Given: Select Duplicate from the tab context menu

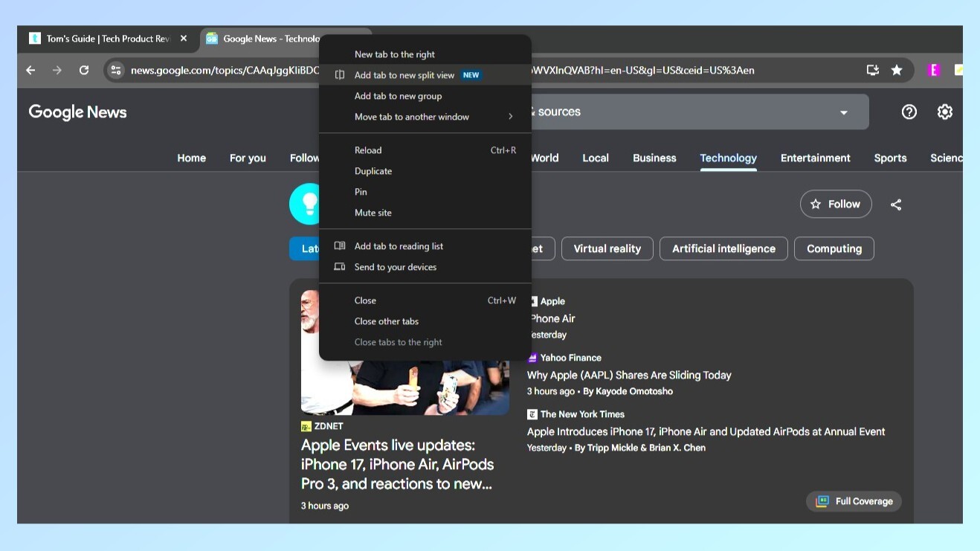Looking at the screenshot, I should click(373, 171).
